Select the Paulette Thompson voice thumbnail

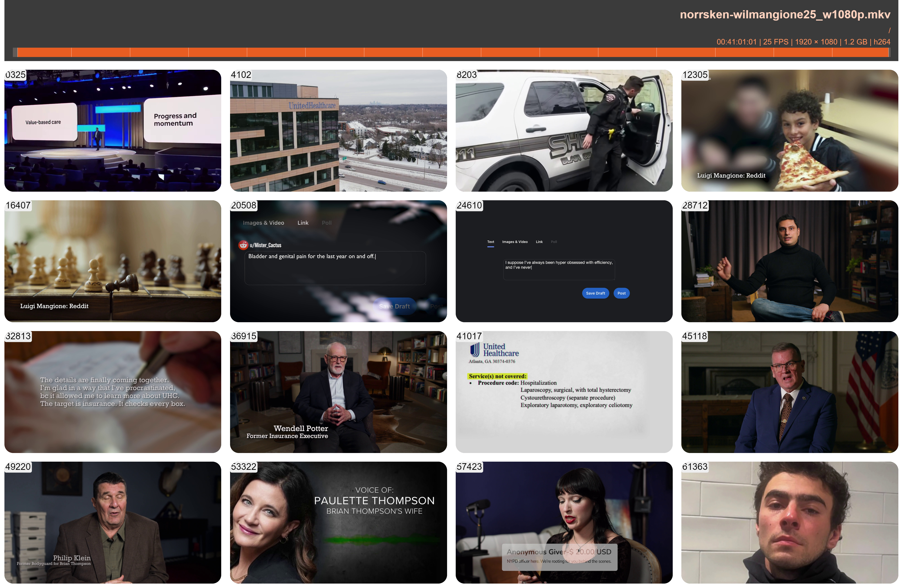338,522
